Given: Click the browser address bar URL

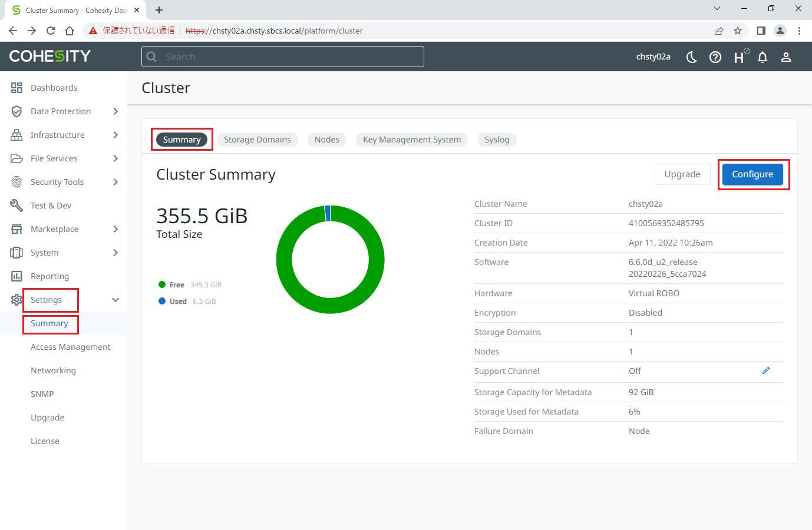Looking at the screenshot, I should (274, 31).
